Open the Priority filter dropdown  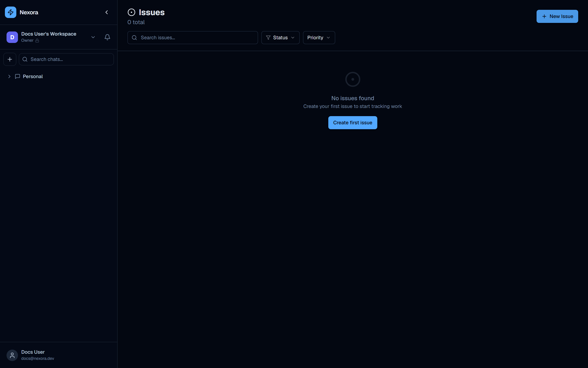[319, 38]
